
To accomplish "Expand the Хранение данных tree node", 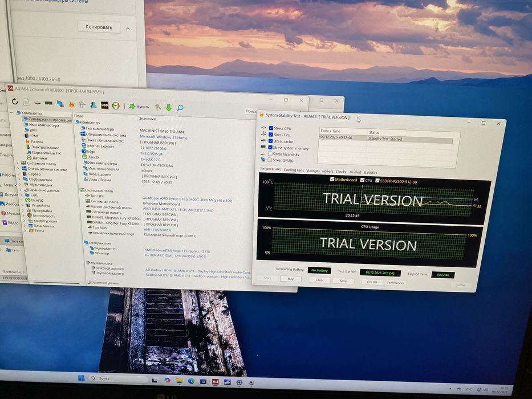I will click(21, 189).
